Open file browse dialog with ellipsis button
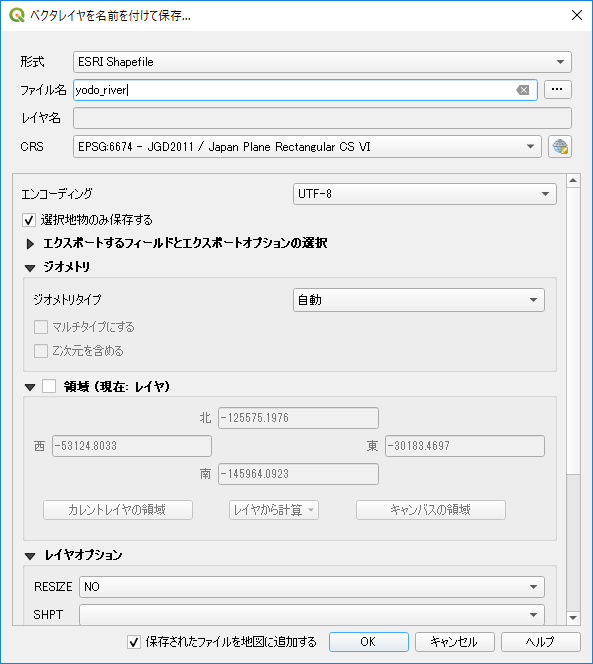The width and height of the screenshot is (593, 664). pyautogui.click(x=557, y=89)
